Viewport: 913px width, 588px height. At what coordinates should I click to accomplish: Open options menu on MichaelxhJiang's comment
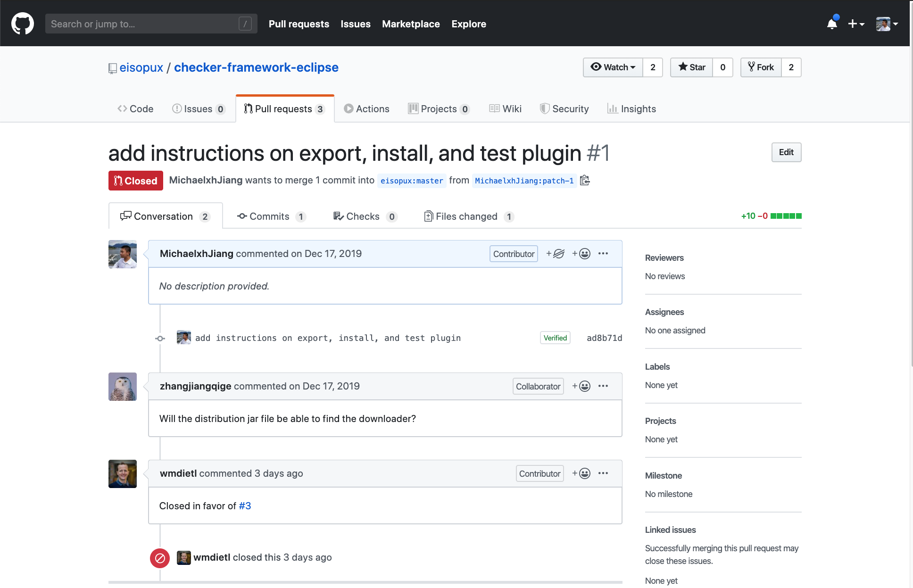coord(603,254)
